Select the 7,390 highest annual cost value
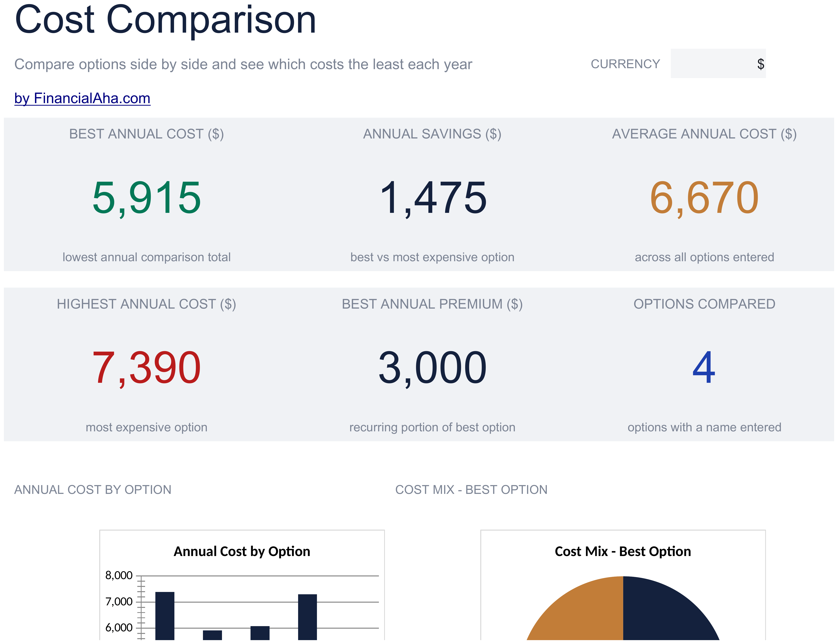Image resolution: width=838 pixels, height=644 pixels. 146,368
